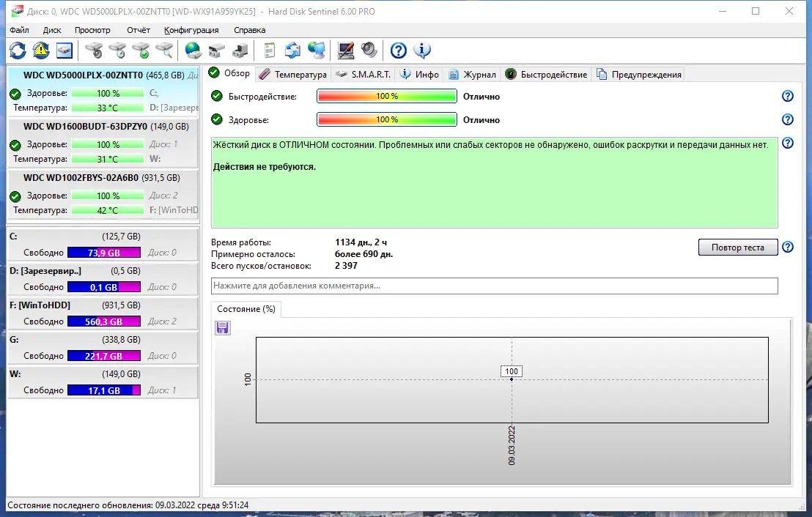Click the warning alert toolbar icon
The image size is (812, 517).
(x=40, y=50)
